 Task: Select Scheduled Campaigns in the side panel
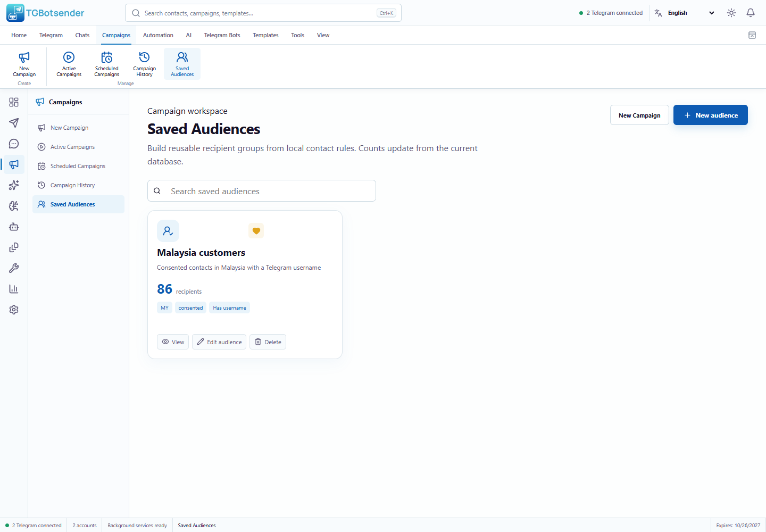click(x=78, y=166)
